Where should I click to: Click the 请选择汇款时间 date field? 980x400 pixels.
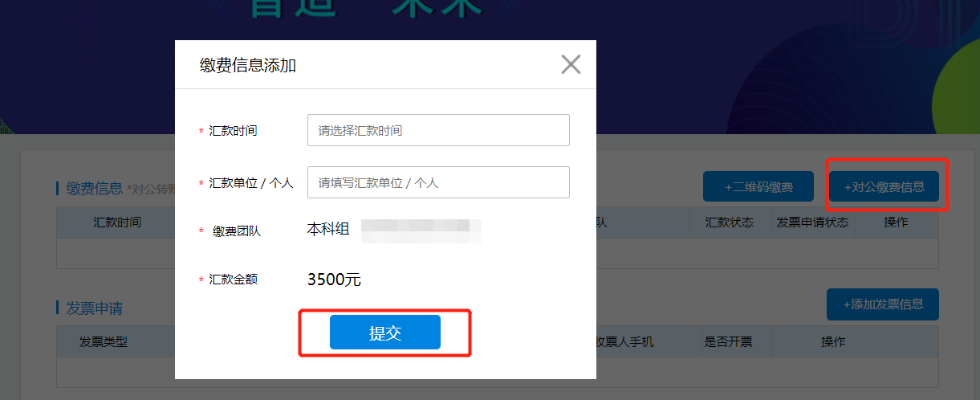438,130
